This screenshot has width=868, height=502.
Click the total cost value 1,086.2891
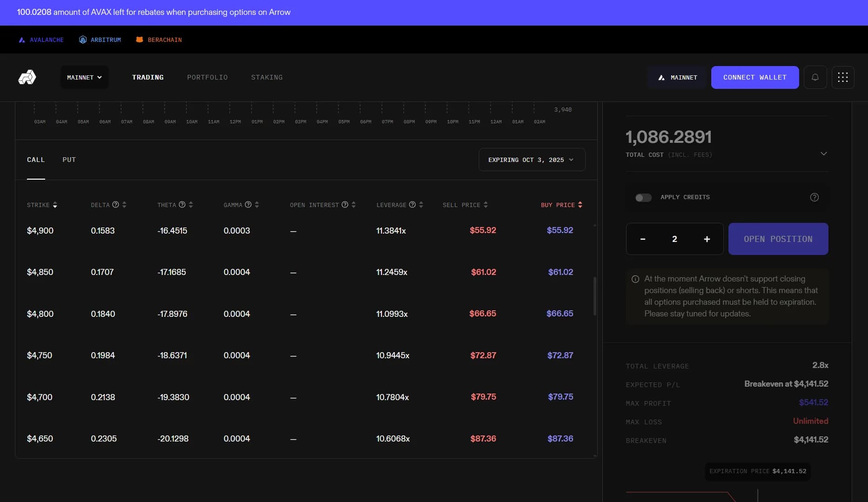point(668,137)
